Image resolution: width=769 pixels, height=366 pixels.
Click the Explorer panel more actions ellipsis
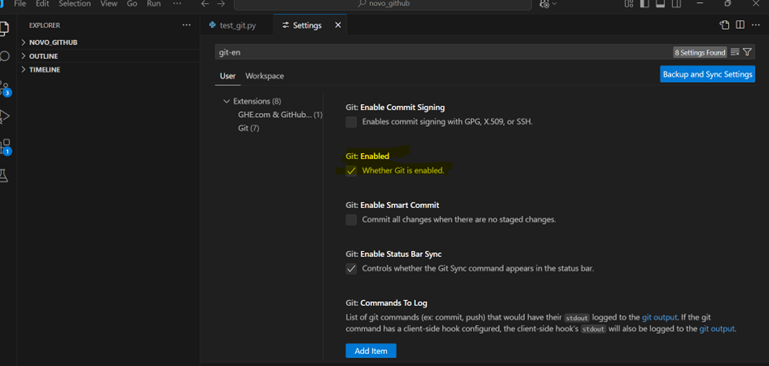tap(186, 25)
